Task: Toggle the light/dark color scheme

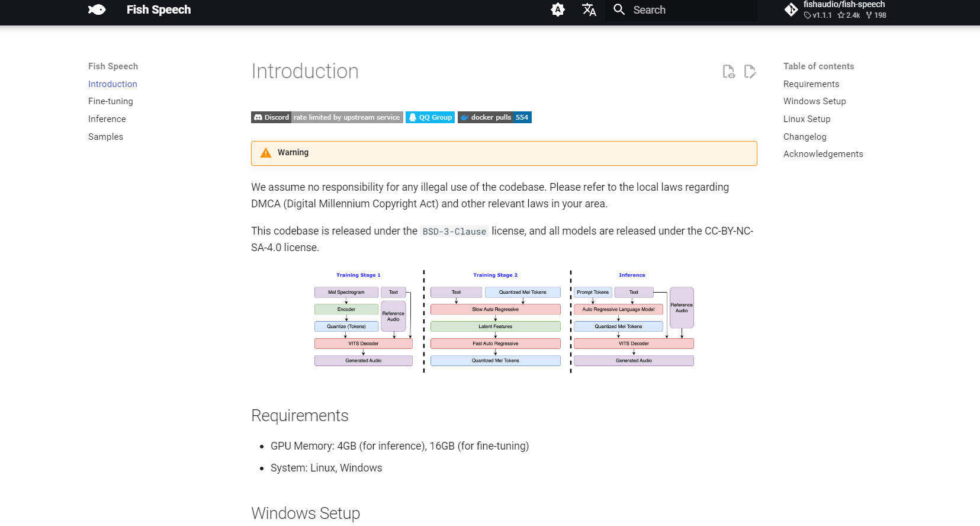Action: coord(558,9)
